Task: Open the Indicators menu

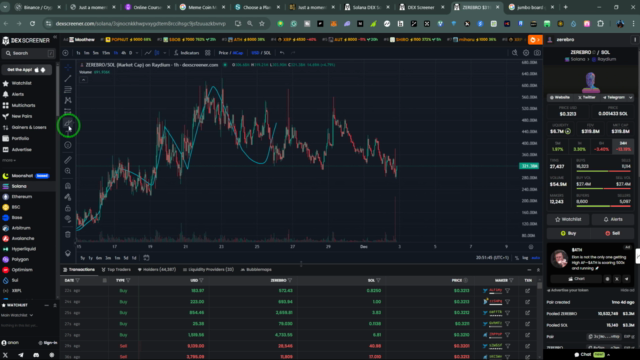Action: [187, 53]
